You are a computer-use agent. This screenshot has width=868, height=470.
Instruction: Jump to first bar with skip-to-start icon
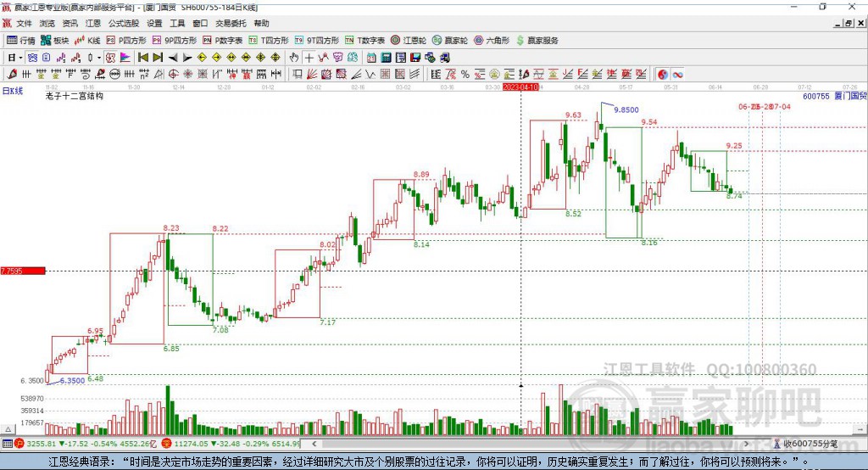click(x=142, y=58)
